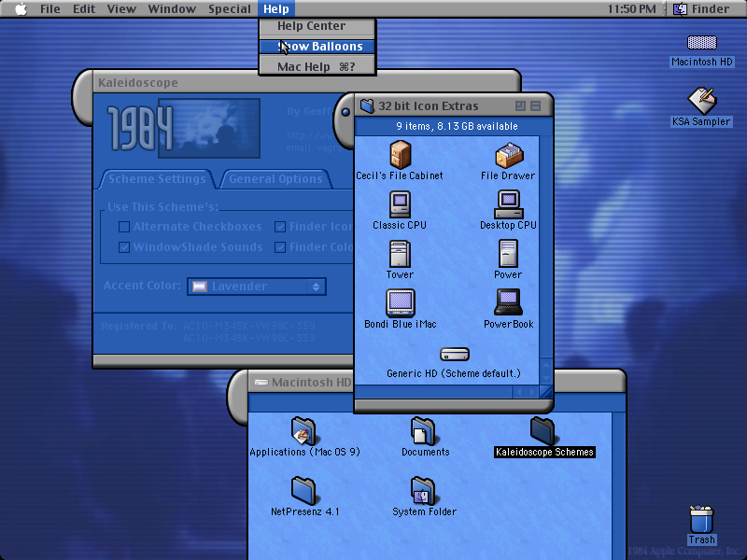Open the Accent Color Lavender dropdown
747x560 pixels.
[x=257, y=287]
